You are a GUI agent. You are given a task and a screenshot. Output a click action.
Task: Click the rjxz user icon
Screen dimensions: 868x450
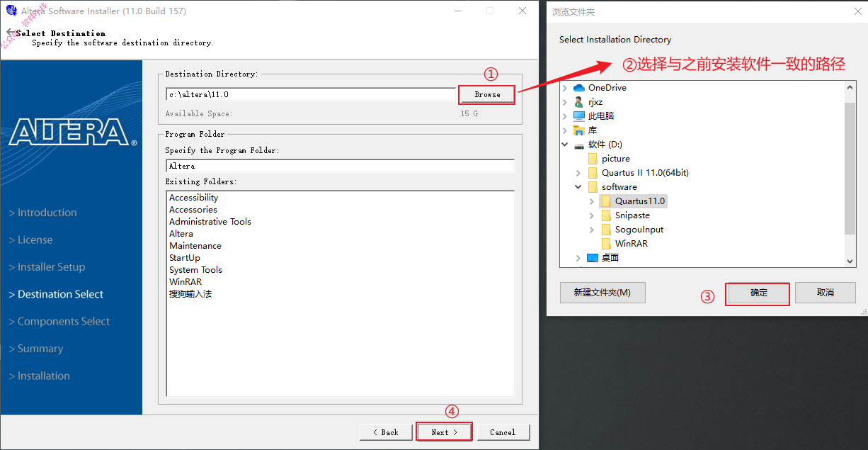click(579, 102)
